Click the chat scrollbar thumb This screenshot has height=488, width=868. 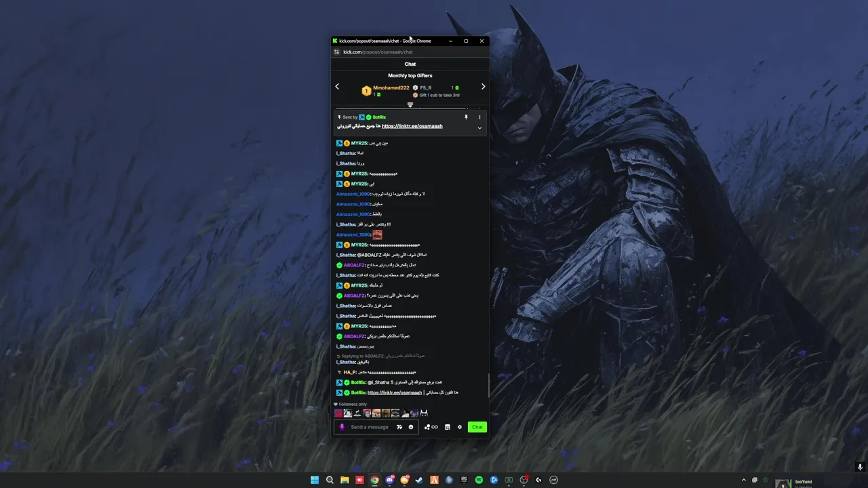pos(488,385)
